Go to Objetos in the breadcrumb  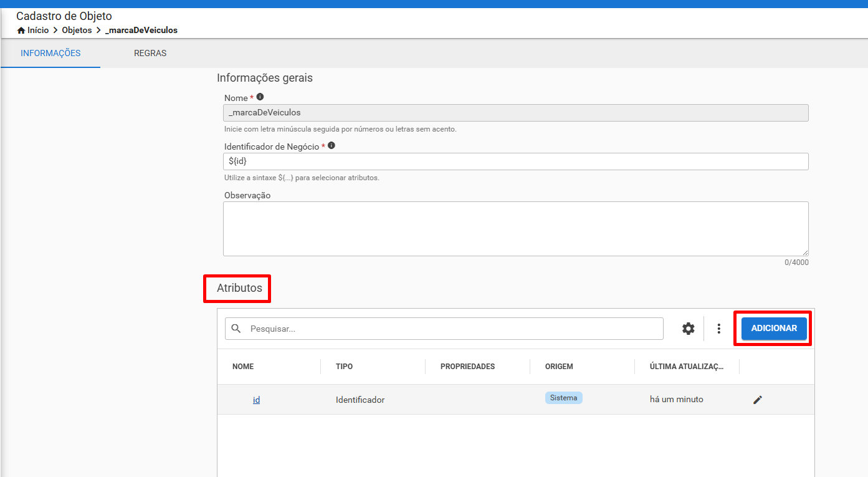click(x=77, y=30)
